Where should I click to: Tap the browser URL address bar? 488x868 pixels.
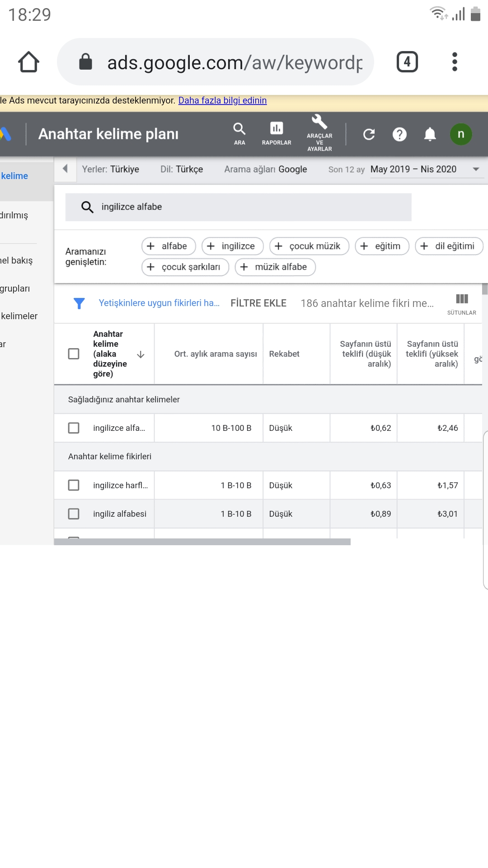point(216,62)
